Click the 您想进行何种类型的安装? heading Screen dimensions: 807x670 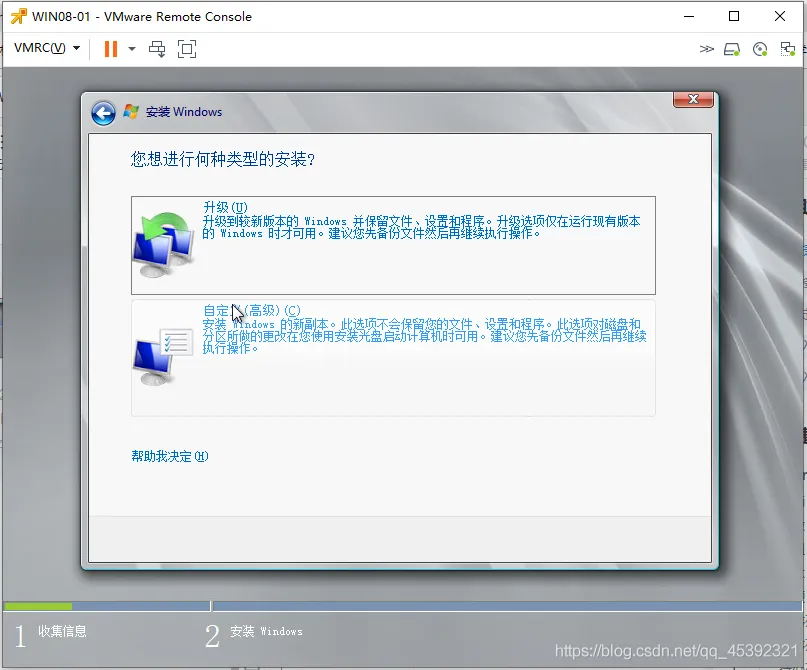tap(222, 159)
